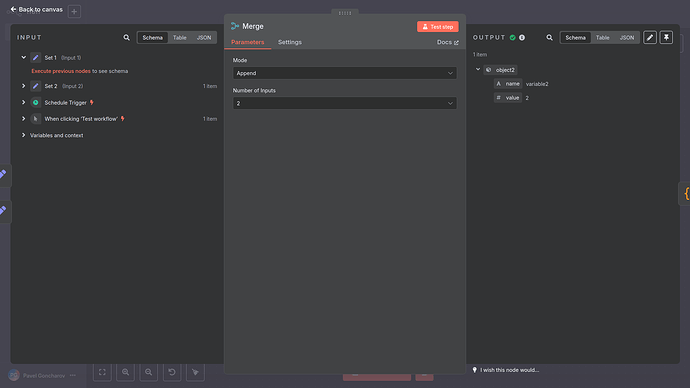Go back to canvas
The width and height of the screenshot is (690, 388).
37,9
